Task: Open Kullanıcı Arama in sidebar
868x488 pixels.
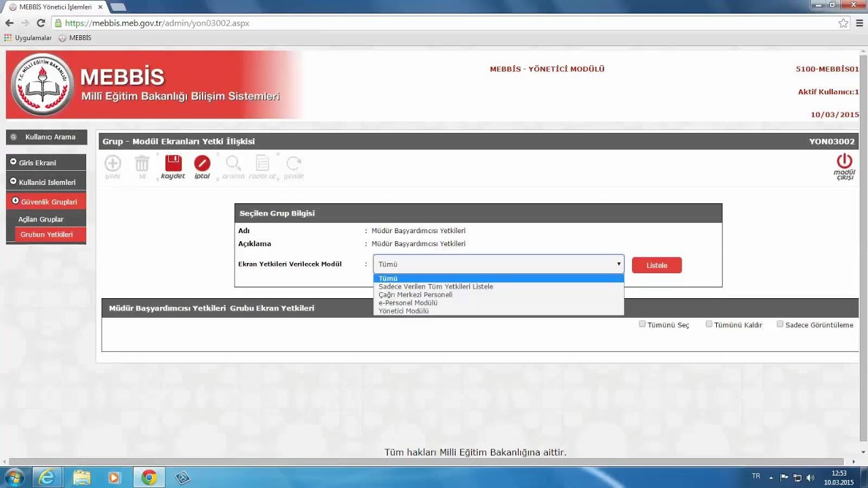Action: click(x=46, y=137)
